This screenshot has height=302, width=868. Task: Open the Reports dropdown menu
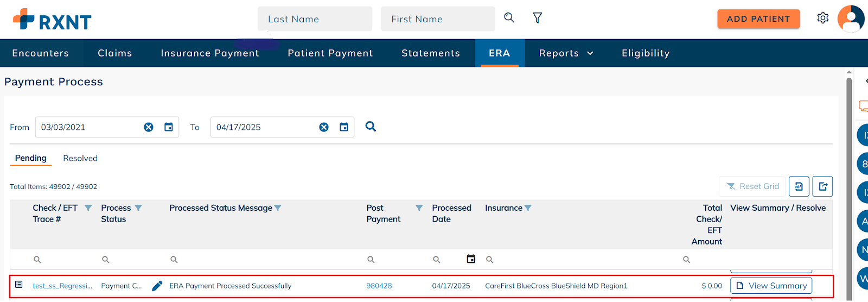pos(566,53)
